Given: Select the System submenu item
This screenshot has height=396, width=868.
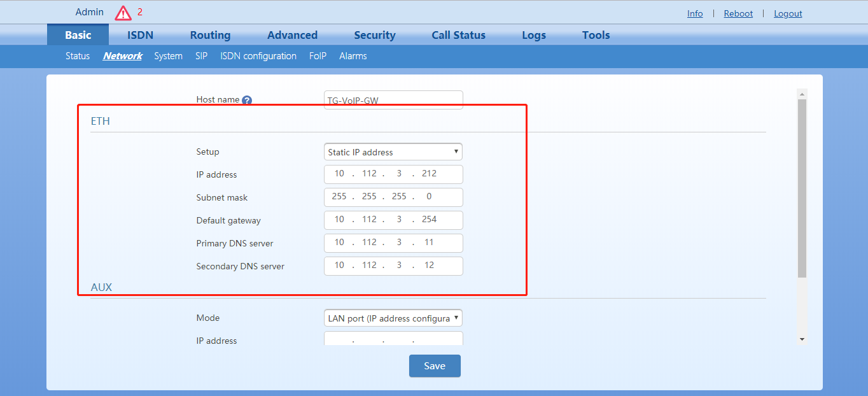Looking at the screenshot, I should coord(168,56).
